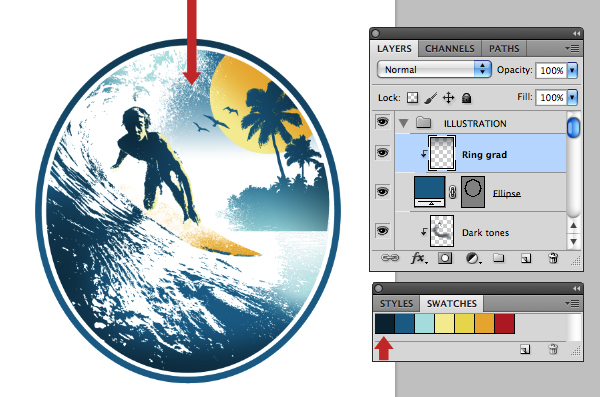Click the Ellipse blue fill color thumbnail

[x=430, y=191]
